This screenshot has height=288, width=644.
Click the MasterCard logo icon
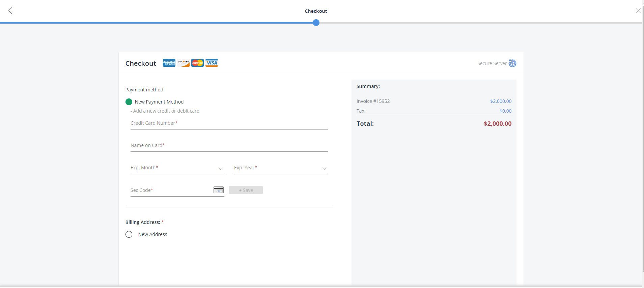pyautogui.click(x=197, y=63)
